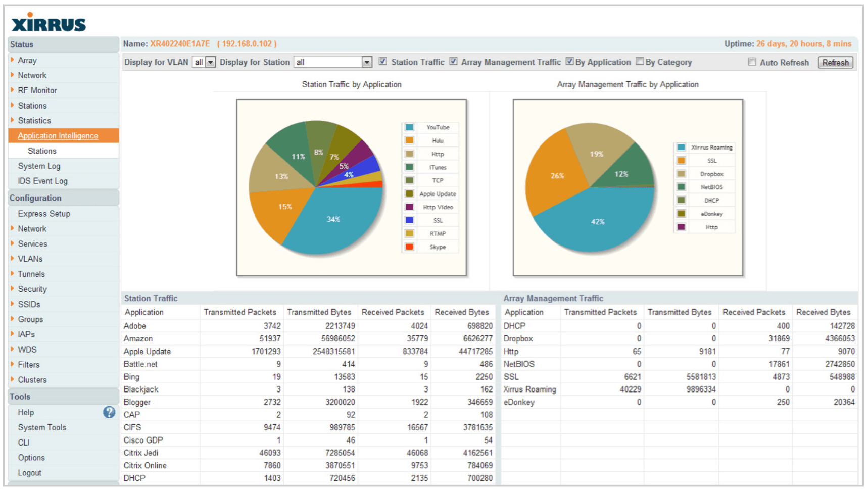
Task: Select the Apple Update table row
Action: click(x=308, y=351)
